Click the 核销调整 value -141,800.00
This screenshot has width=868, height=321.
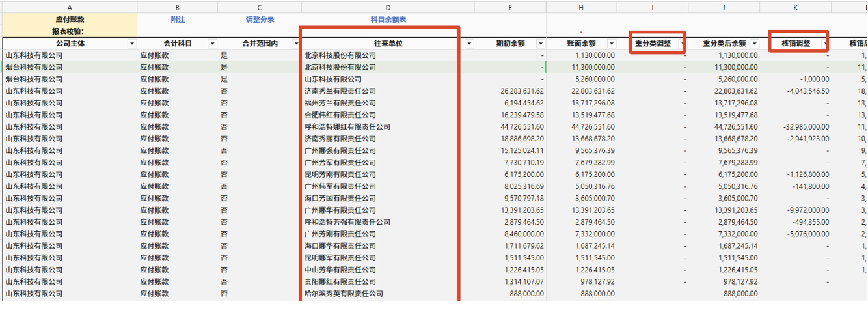pyautogui.click(x=811, y=186)
